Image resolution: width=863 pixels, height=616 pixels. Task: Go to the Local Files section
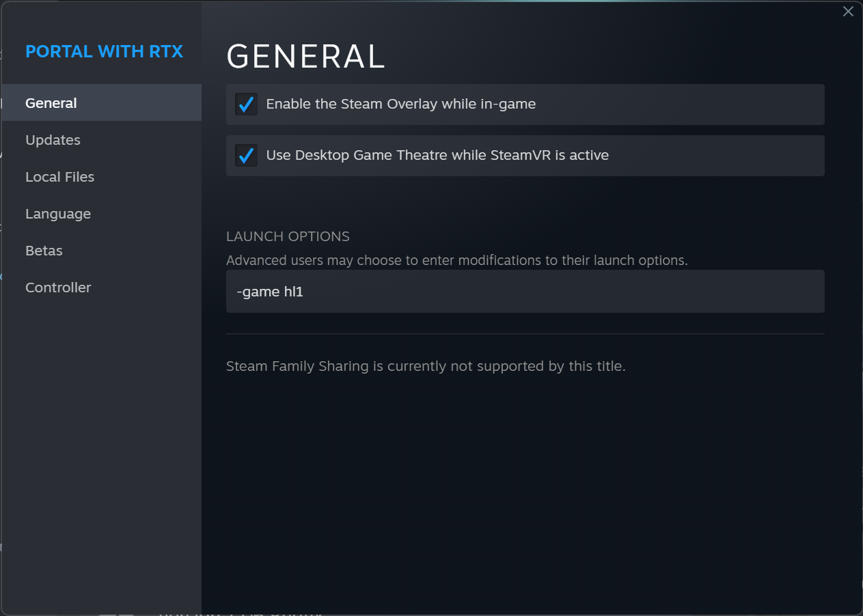click(x=59, y=177)
